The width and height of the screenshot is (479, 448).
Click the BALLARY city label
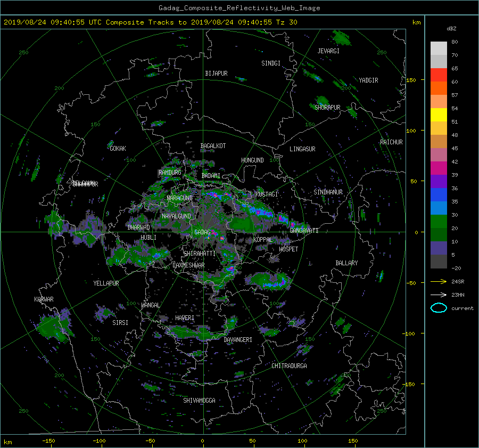pyautogui.click(x=346, y=263)
